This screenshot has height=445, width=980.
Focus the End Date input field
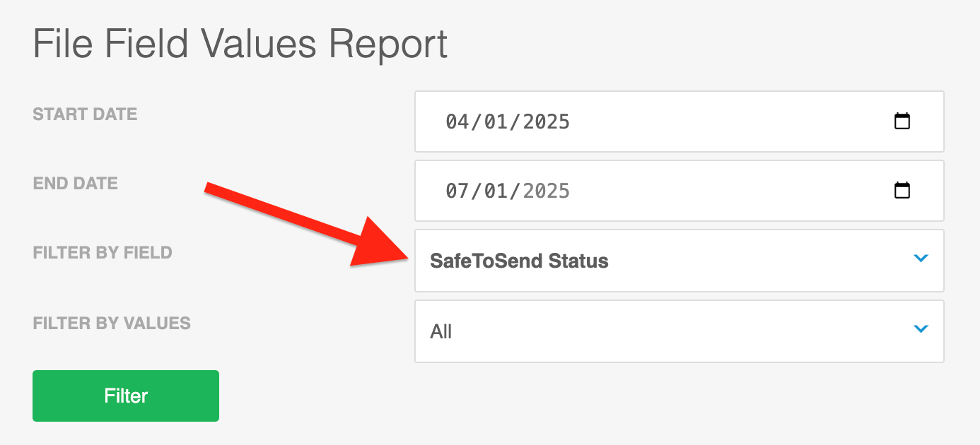[x=679, y=191]
